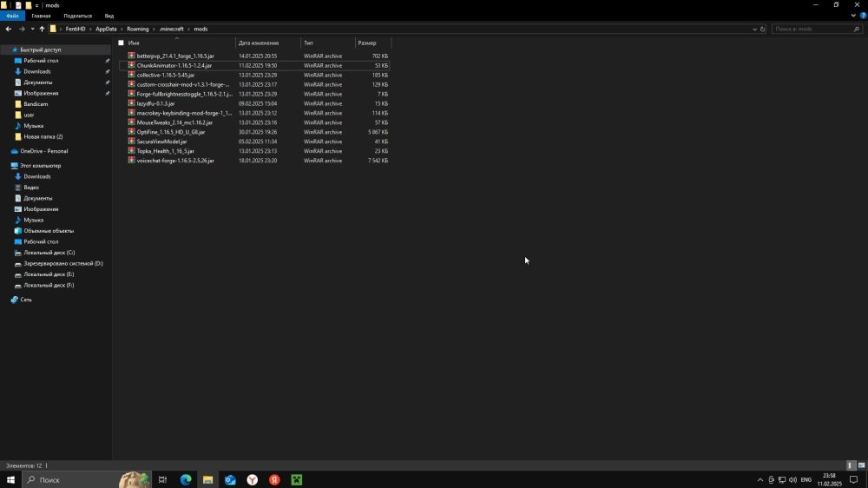
Task: Click the Roaming breadcrumb segment
Action: 137,29
